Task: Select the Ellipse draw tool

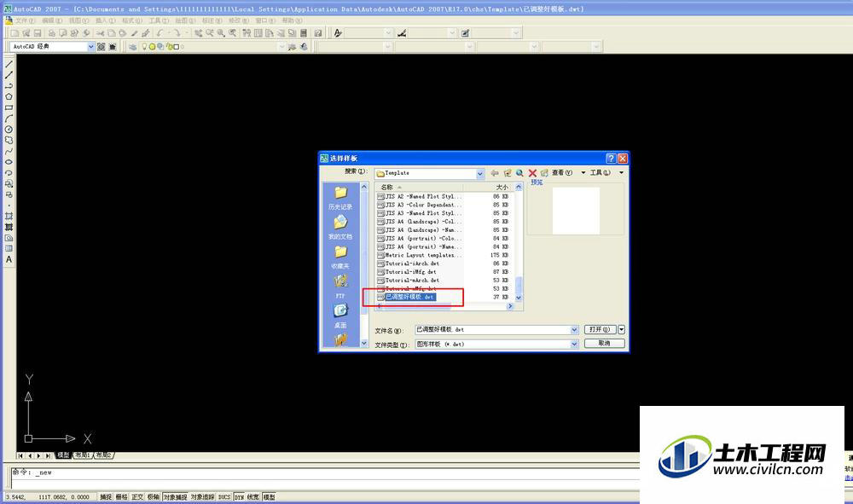Action: (x=9, y=162)
